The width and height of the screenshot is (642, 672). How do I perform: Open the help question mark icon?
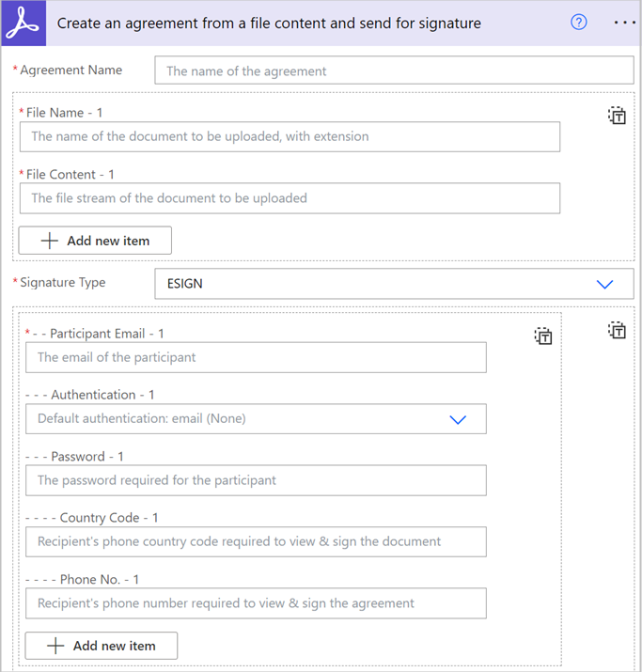(x=579, y=23)
